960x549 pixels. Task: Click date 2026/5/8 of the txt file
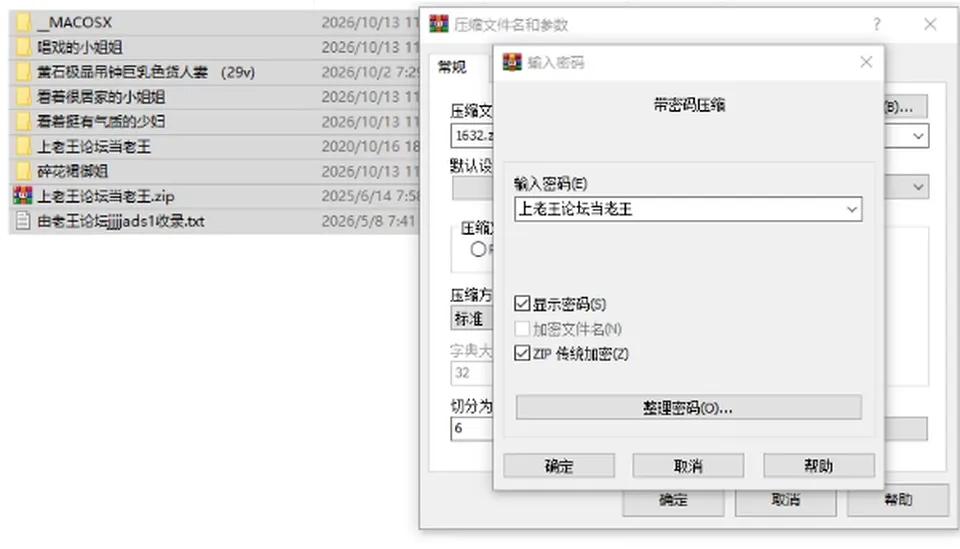[369, 220]
